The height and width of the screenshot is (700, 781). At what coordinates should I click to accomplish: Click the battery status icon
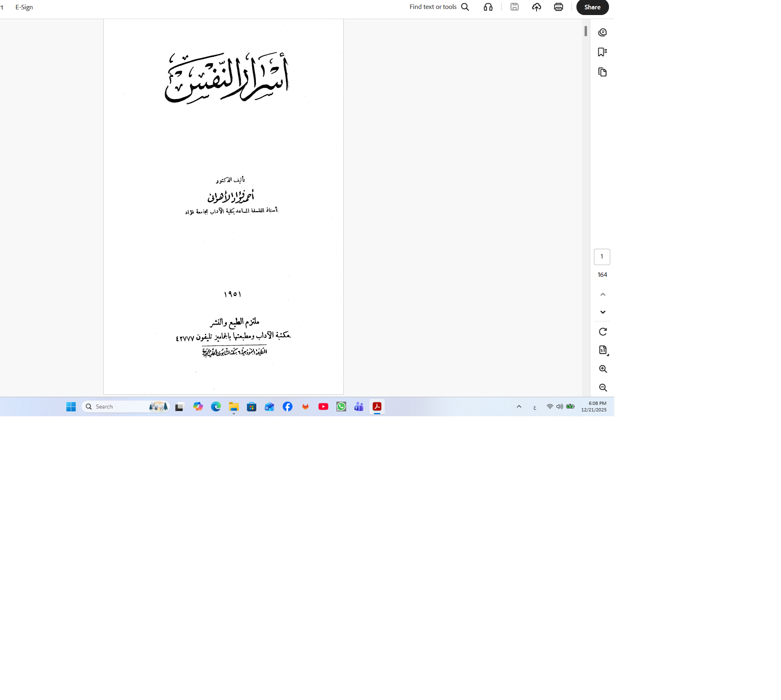click(x=570, y=407)
